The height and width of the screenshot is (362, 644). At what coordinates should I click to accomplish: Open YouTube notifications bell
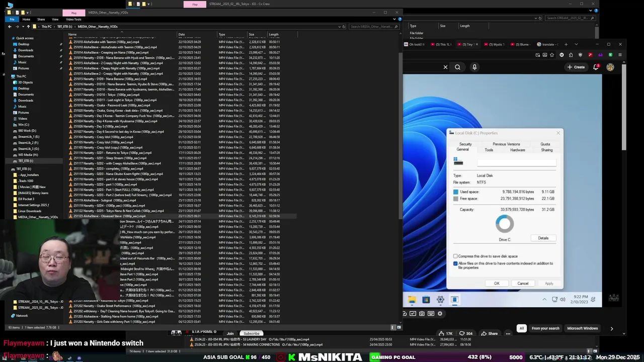[x=596, y=67]
